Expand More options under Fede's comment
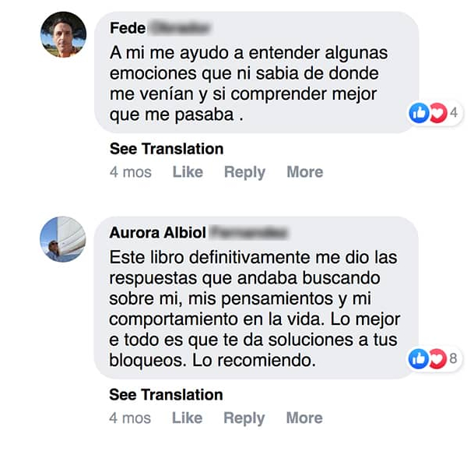The image size is (474, 476). [304, 172]
